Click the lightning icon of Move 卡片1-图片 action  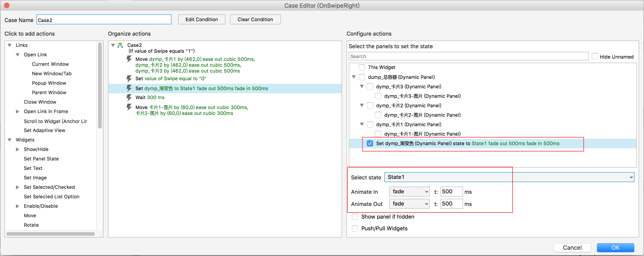(129, 107)
